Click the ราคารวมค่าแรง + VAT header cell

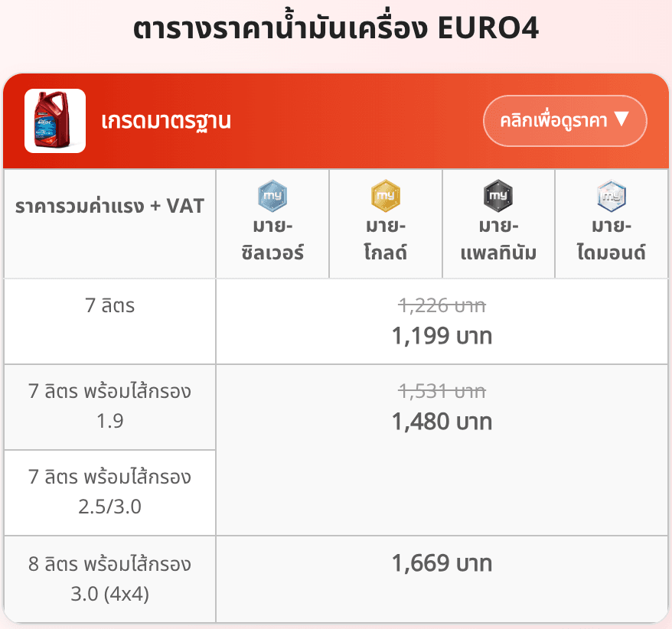coord(110,206)
